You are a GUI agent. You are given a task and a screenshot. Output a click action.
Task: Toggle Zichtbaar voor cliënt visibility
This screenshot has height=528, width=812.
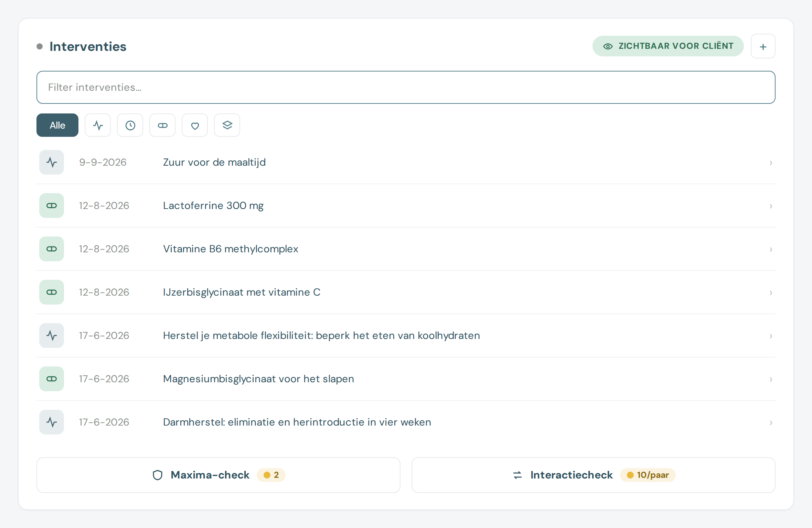[x=668, y=46]
